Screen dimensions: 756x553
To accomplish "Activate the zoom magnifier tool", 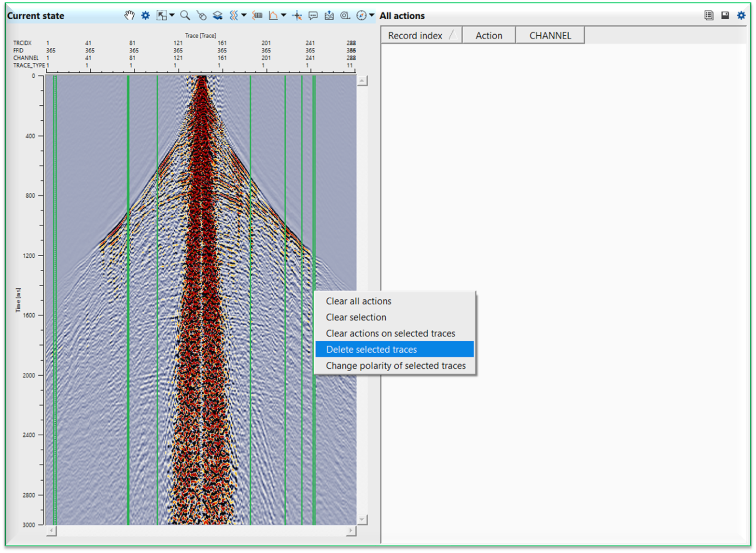I will 185,15.
